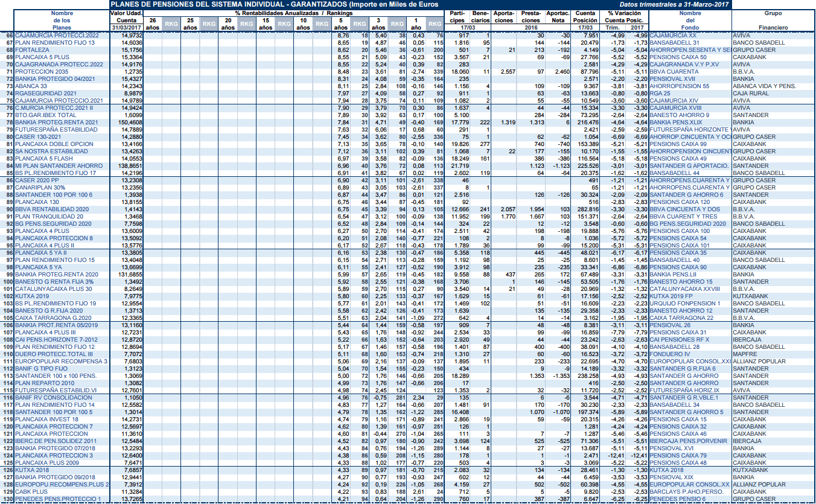The height and width of the screenshot is (504, 816).
Task: Select the 'Aportac. Neta' column header
Action: pyautogui.click(x=559, y=17)
